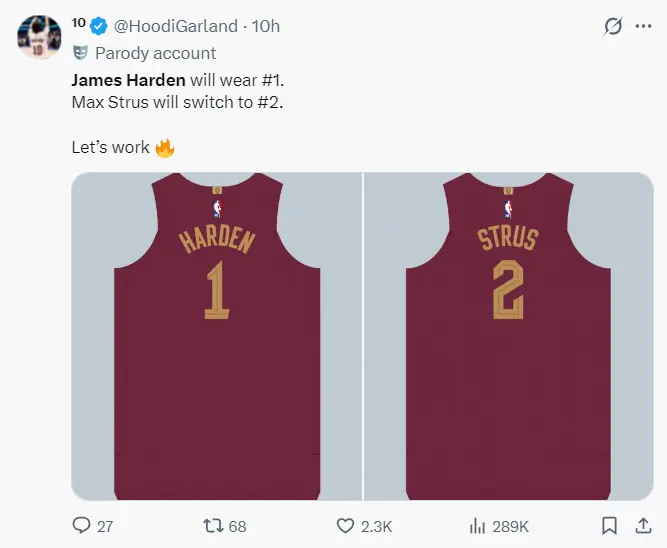The height and width of the screenshot is (548, 667).
Task: View post analytics via the 289K bar chart icon
Action: point(478,525)
